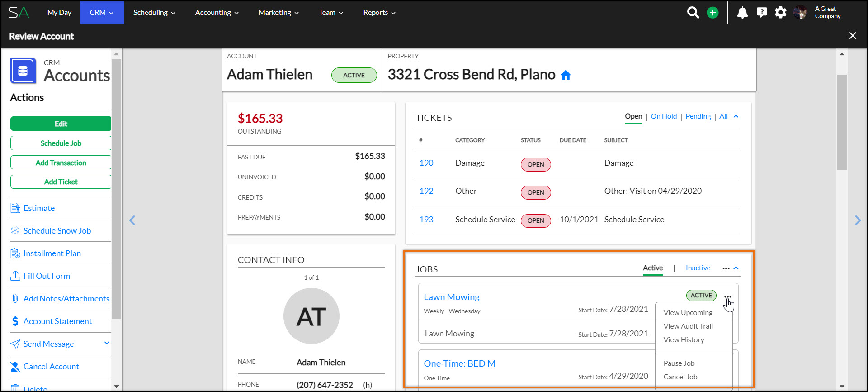The image size is (868, 392).
Task: Choose Cancel Job from job menu
Action: coord(680,377)
